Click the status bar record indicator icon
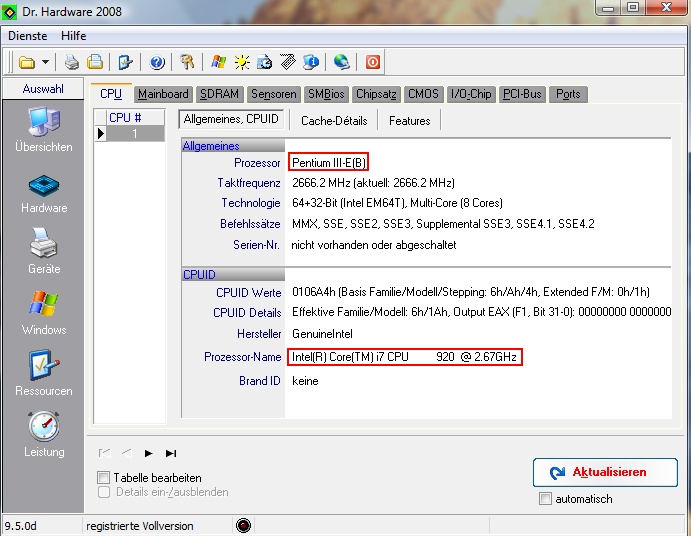691x536 pixels. tap(243, 525)
